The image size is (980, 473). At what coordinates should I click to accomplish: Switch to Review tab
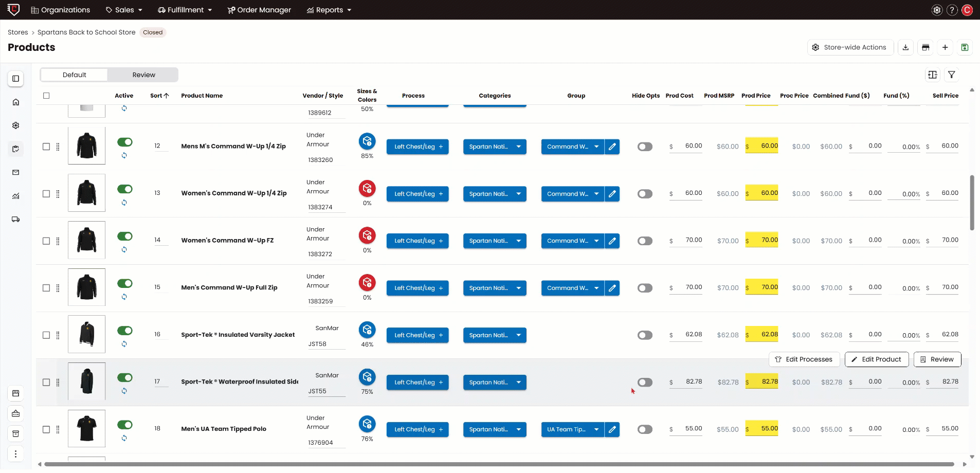(x=144, y=75)
